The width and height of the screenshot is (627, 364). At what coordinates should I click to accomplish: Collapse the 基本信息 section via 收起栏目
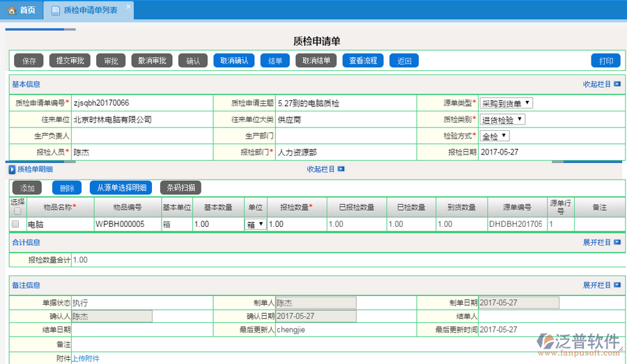tap(601, 84)
